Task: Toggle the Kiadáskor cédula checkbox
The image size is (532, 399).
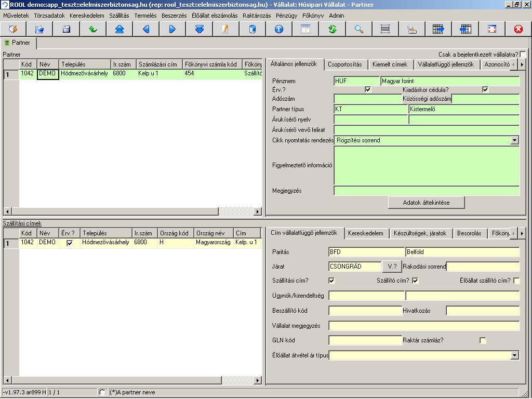Action: click(485, 89)
